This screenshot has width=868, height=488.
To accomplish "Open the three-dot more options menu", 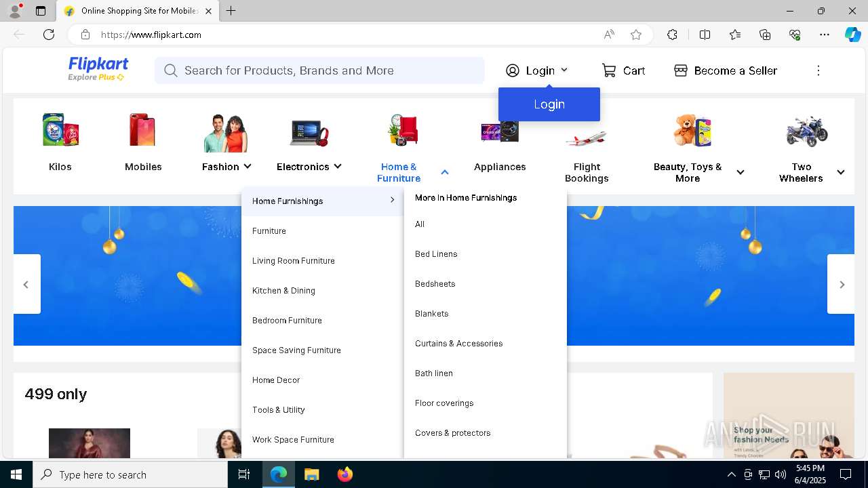I will click(818, 70).
